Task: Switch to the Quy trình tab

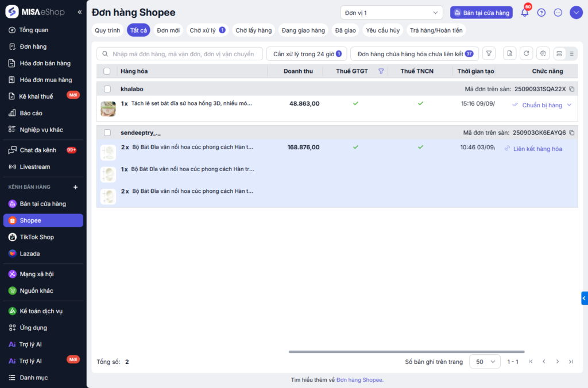Action: point(107,30)
